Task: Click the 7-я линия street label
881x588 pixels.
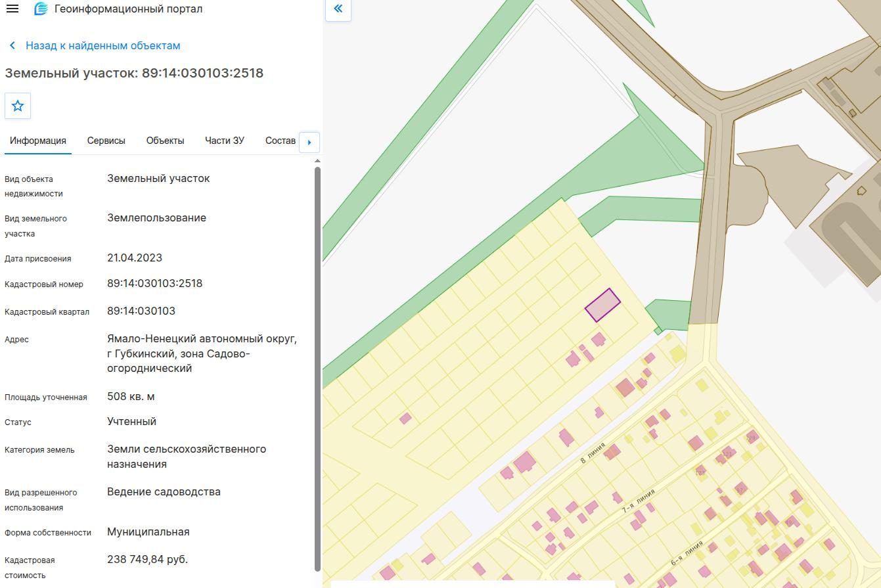Action: (639, 501)
